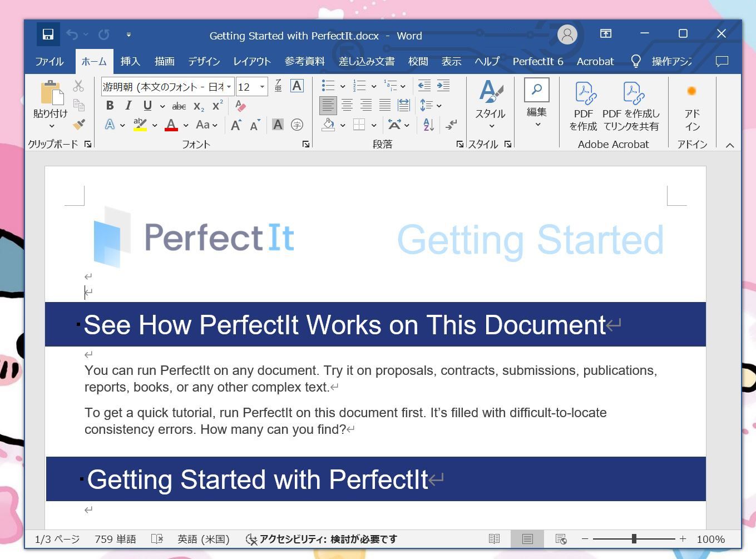Copy selection with the copy icon
Viewport: 756px width, 559px height.
tap(78, 105)
